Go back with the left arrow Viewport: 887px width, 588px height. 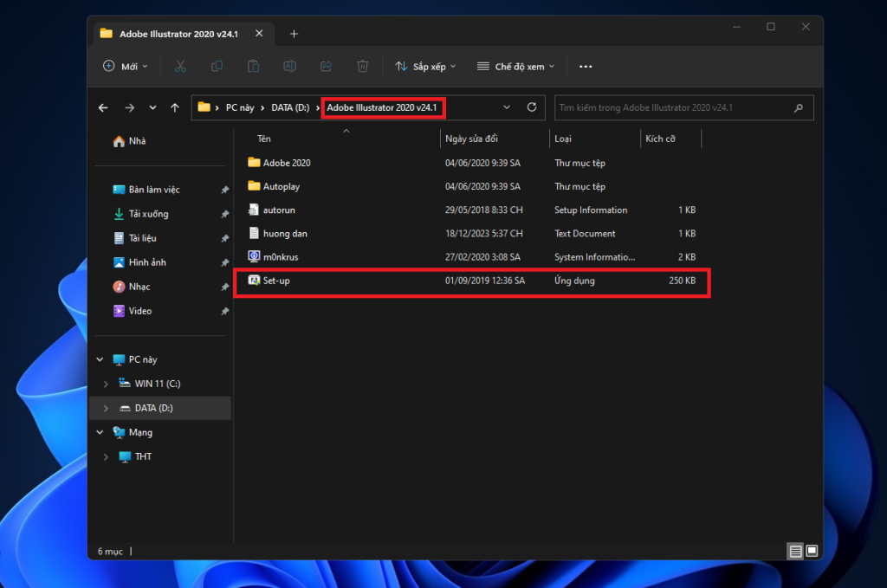click(103, 107)
